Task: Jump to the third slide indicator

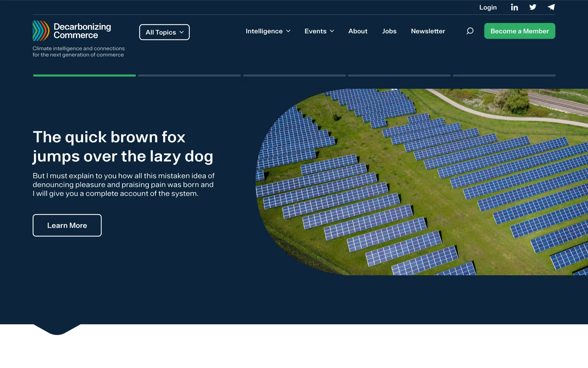Action: coord(294,75)
